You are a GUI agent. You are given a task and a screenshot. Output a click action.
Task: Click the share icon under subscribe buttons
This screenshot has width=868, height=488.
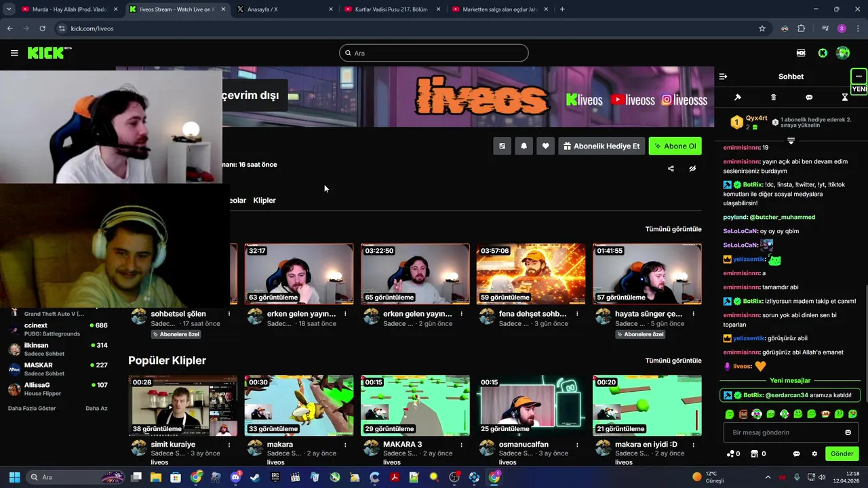[671, 169]
